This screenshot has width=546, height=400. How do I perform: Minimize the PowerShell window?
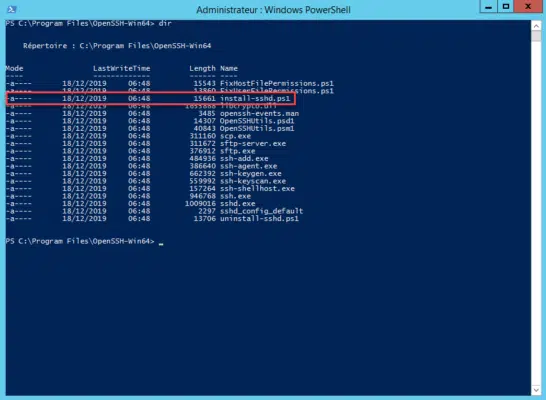point(489,7)
